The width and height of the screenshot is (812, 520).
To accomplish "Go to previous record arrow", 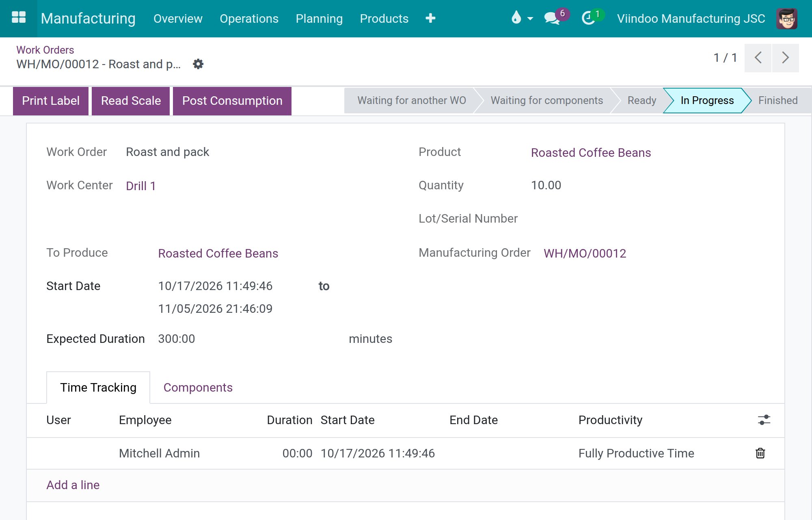I will pos(758,58).
